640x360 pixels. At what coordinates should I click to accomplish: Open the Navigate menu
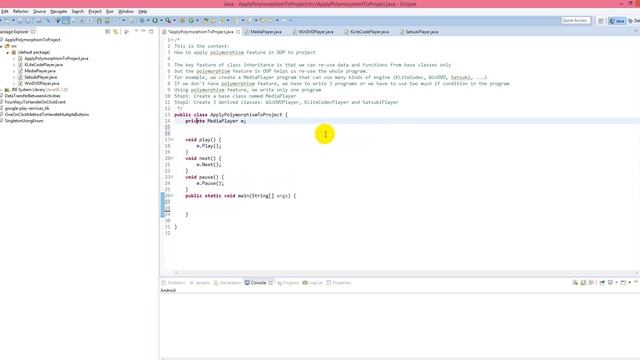pos(58,11)
